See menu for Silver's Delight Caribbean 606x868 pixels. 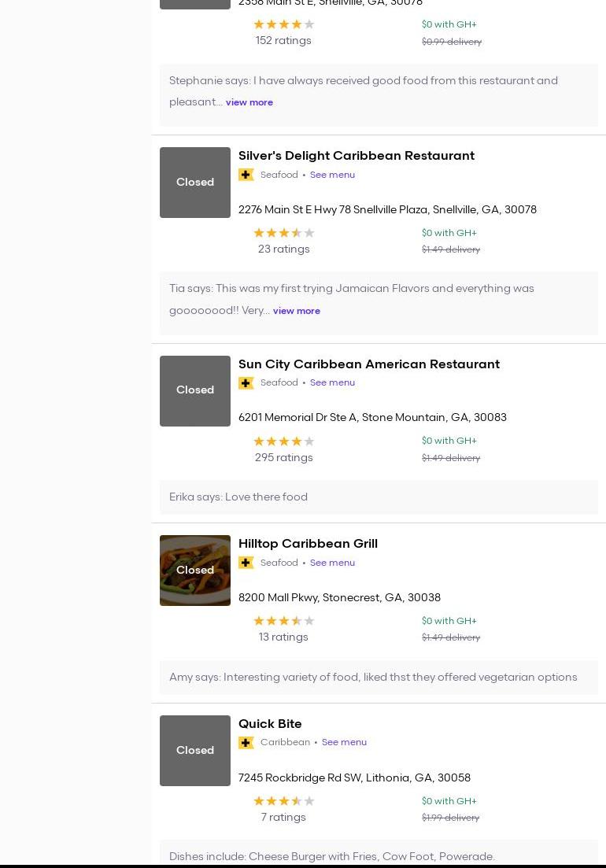tap(332, 175)
